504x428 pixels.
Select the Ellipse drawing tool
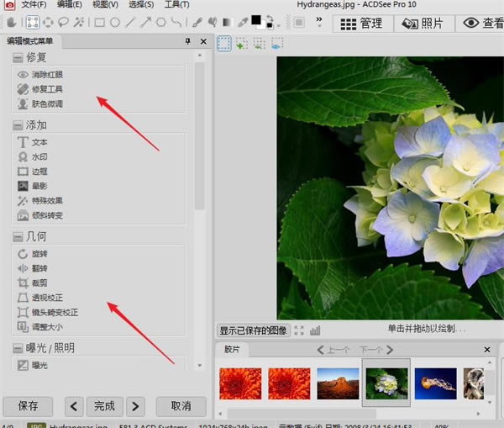[115, 23]
